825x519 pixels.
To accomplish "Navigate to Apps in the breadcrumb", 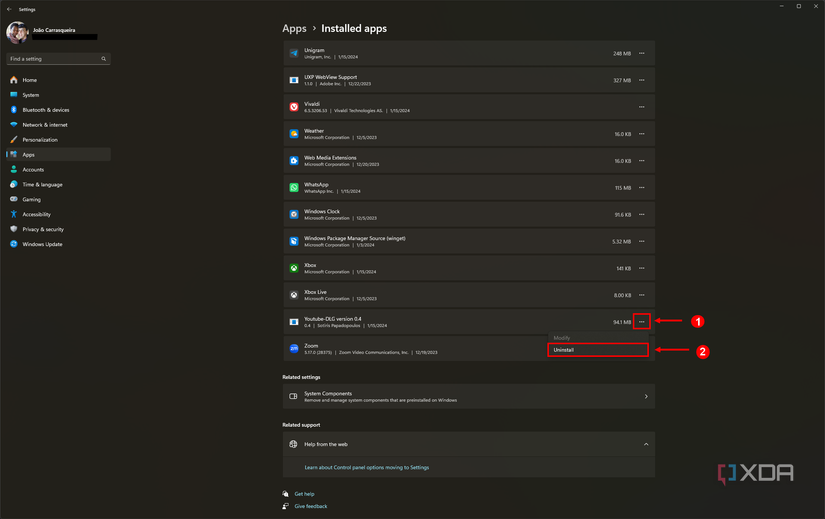I will point(294,28).
